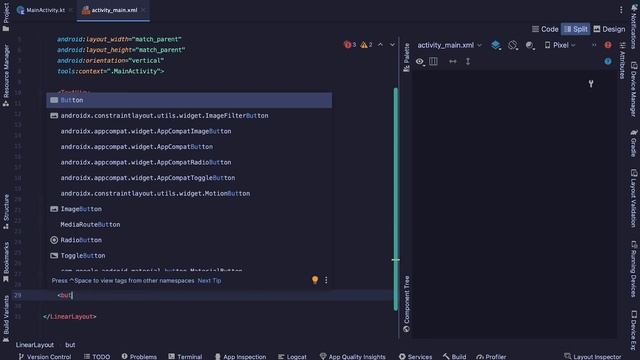Click the red error indicator in design toolbar
This screenshot has height=360, width=640.
tap(608, 45)
